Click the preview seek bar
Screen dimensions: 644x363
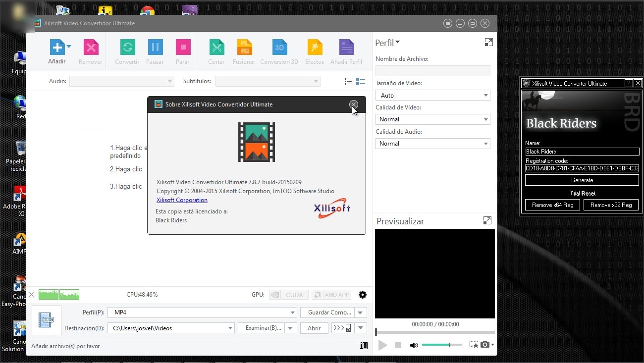pyautogui.click(x=435, y=332)
